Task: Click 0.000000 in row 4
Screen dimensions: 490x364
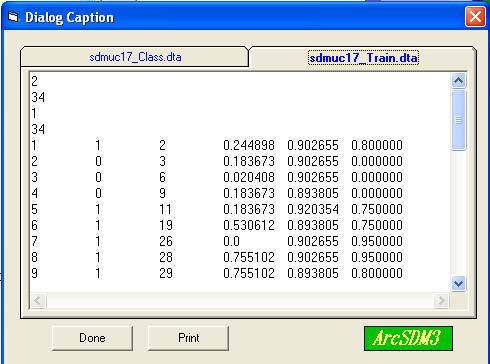Action: click(377, 193)
